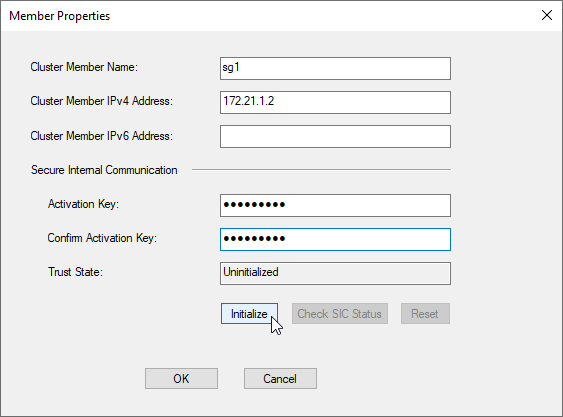Select the IPv4 Address field showing 172.21.1.2
This screenshot has height=417, width=563.
335,102
